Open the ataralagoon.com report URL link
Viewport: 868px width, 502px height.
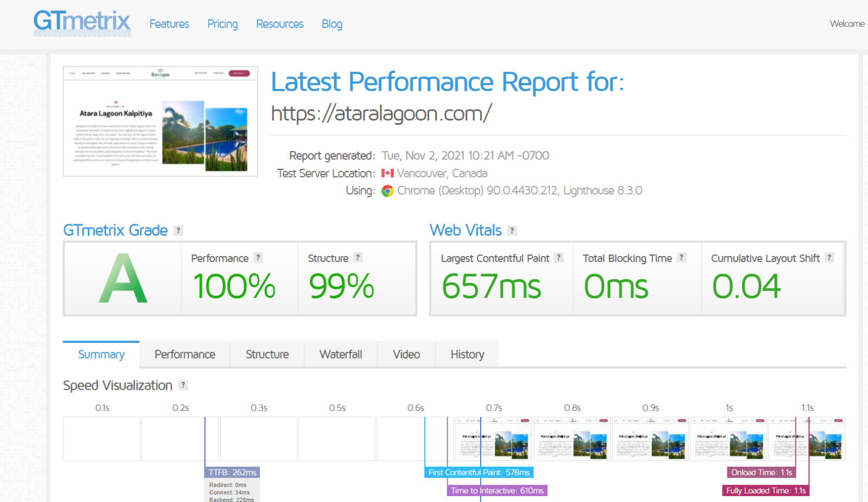coord(381,113)
